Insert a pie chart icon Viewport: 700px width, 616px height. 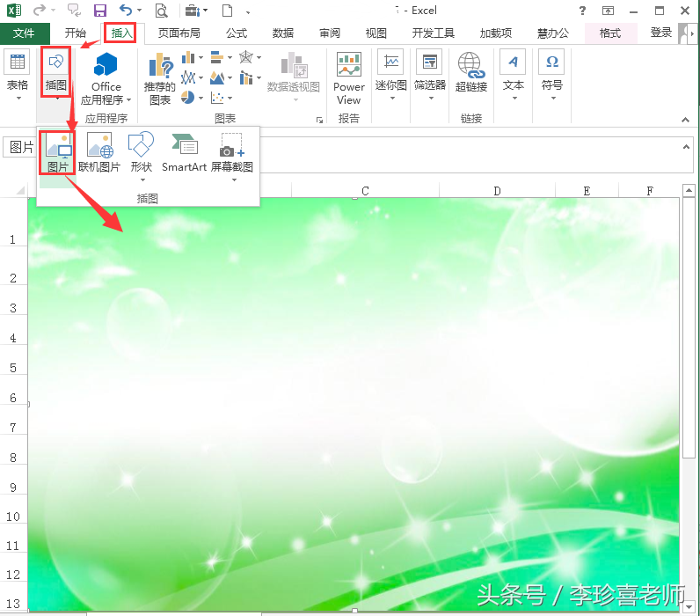click(188, 98)
